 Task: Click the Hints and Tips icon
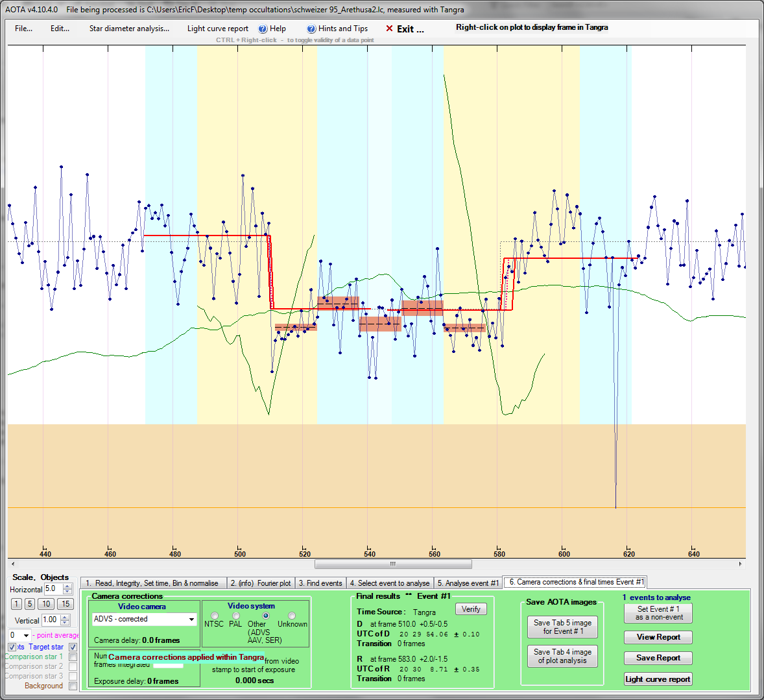[x=311, y=29]
